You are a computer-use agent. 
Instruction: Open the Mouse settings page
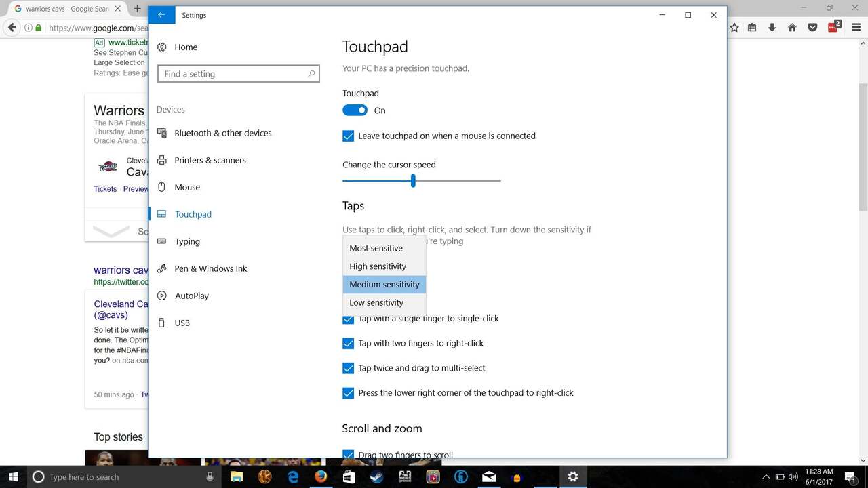187,188
